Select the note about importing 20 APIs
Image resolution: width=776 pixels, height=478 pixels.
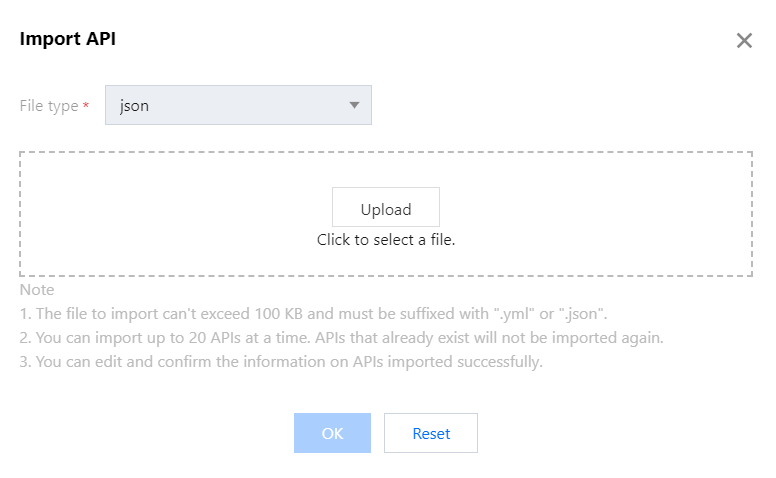pos(340,338)
